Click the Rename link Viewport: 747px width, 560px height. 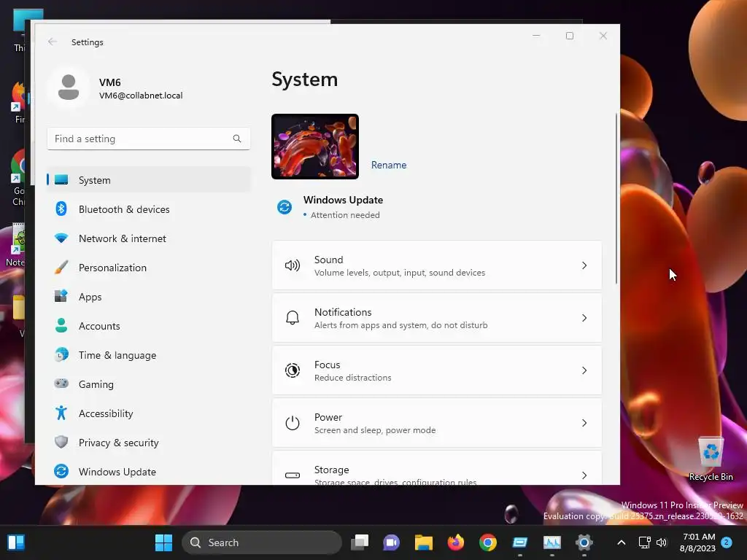point(389,165)
